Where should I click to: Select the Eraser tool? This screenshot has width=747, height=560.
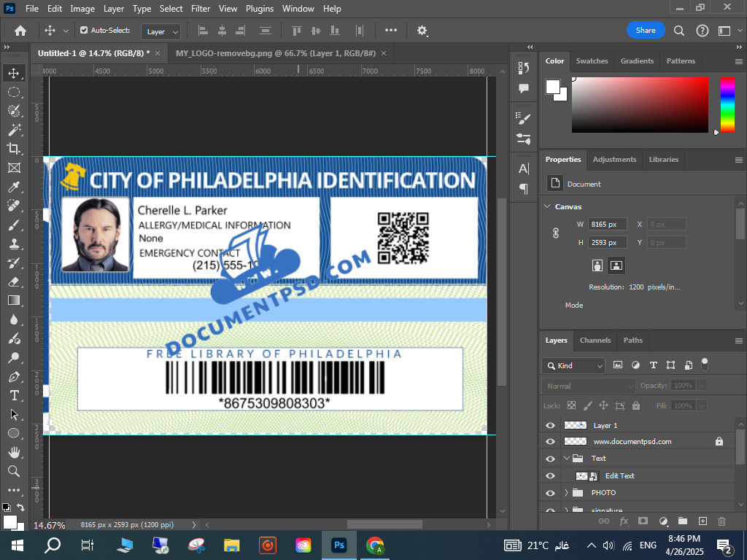click(14, 281)
